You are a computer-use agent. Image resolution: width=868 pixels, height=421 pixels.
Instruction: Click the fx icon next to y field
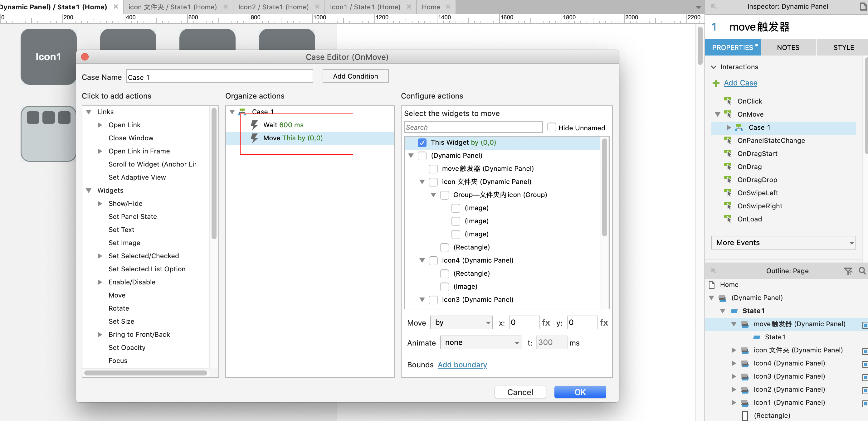(x=603, y=323)
